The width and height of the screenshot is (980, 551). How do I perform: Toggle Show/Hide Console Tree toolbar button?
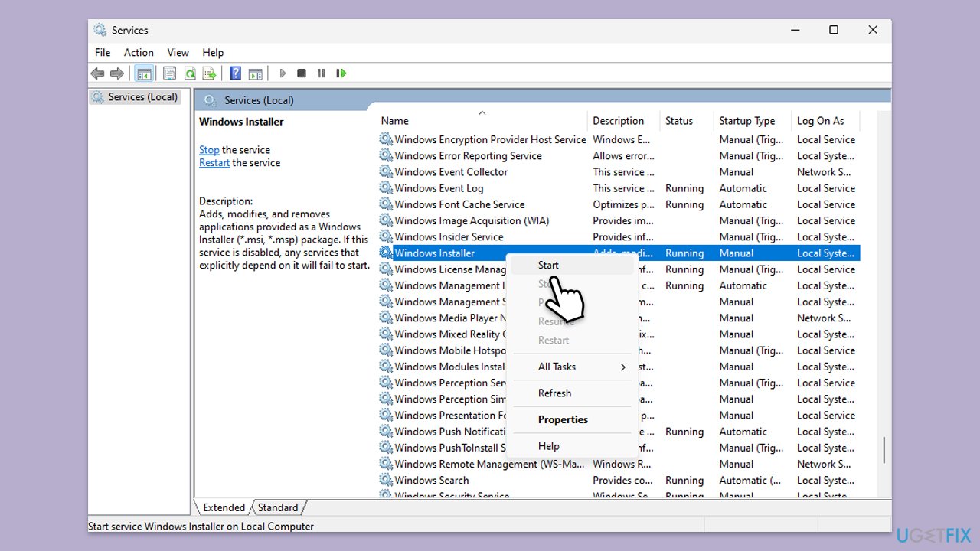[144, 73]
